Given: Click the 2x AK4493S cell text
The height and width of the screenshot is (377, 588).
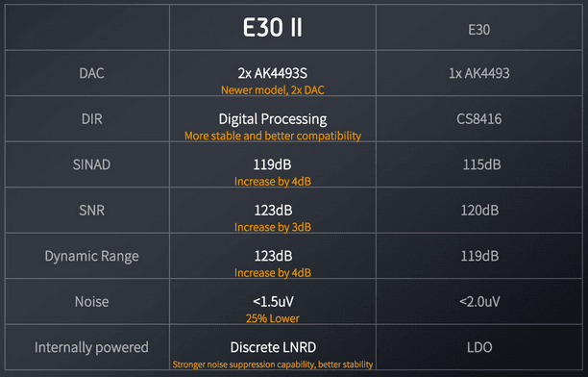Looking at the screenshot, I should (x=273, y=73).
